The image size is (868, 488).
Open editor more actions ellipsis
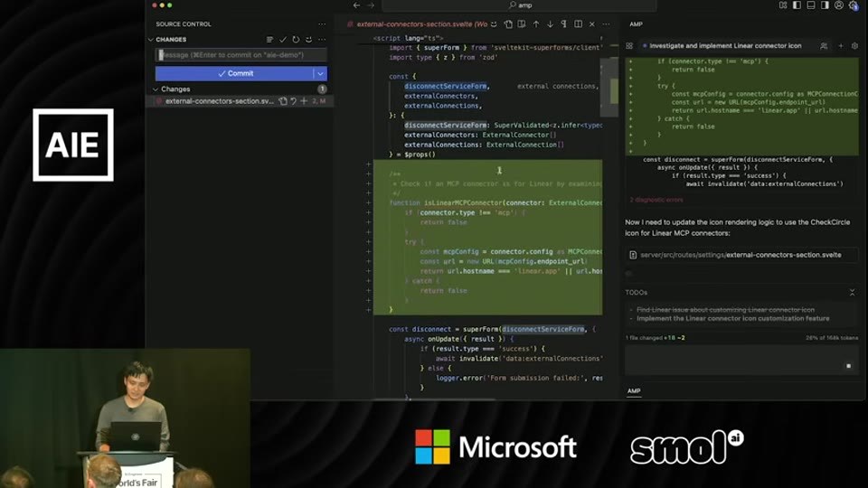606,24
